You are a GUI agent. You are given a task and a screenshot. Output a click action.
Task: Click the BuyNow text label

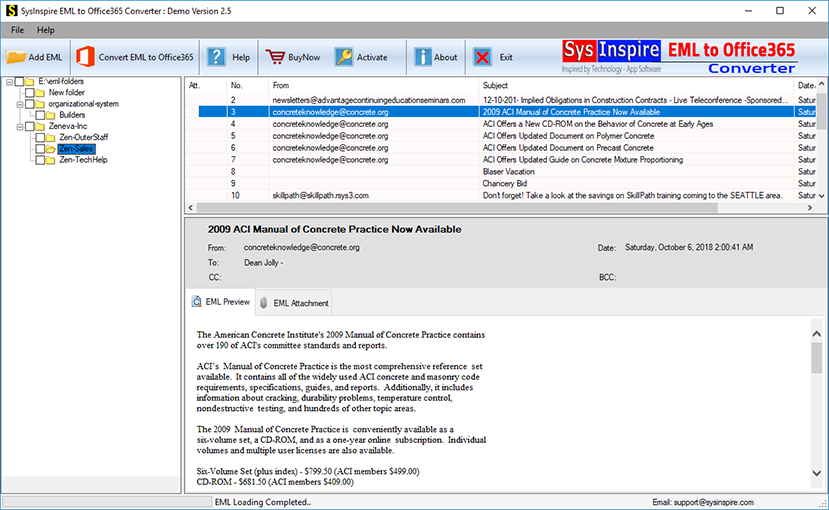click(304, 57)
